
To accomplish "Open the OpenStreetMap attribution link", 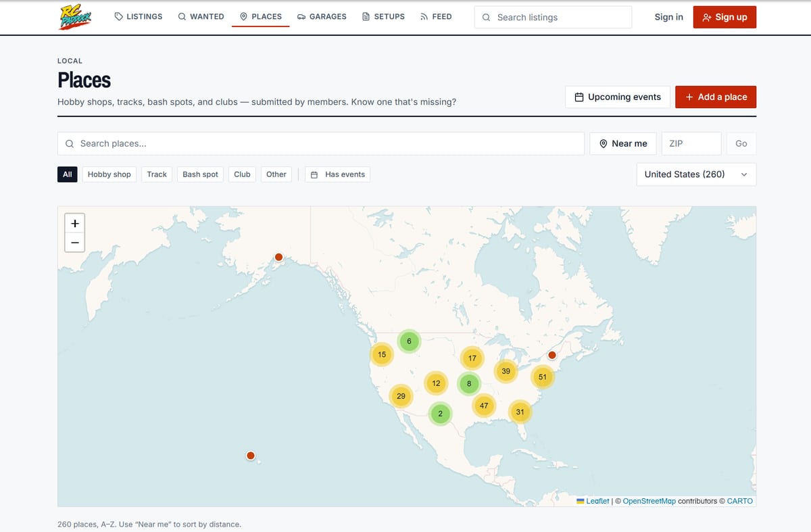I will (x=649, y=501).
